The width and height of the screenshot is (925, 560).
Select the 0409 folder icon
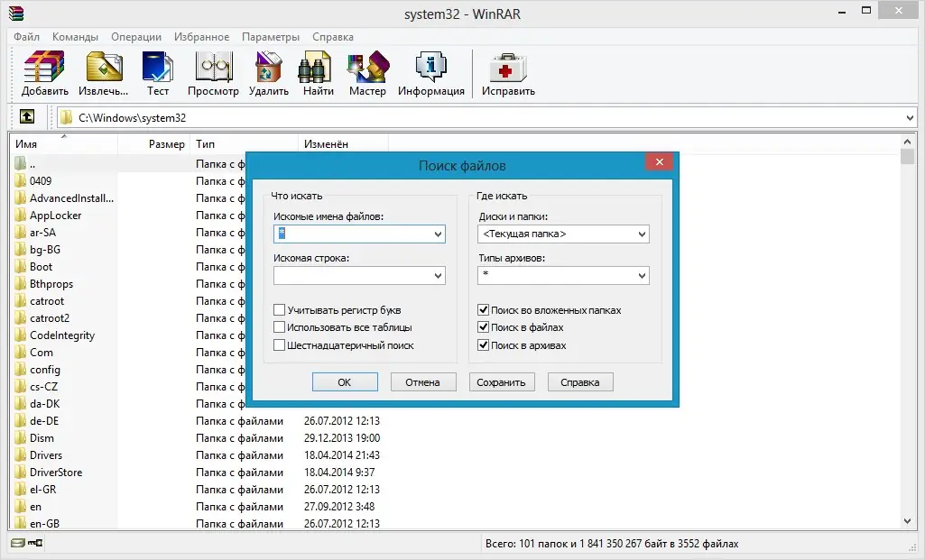coord(21,180)
